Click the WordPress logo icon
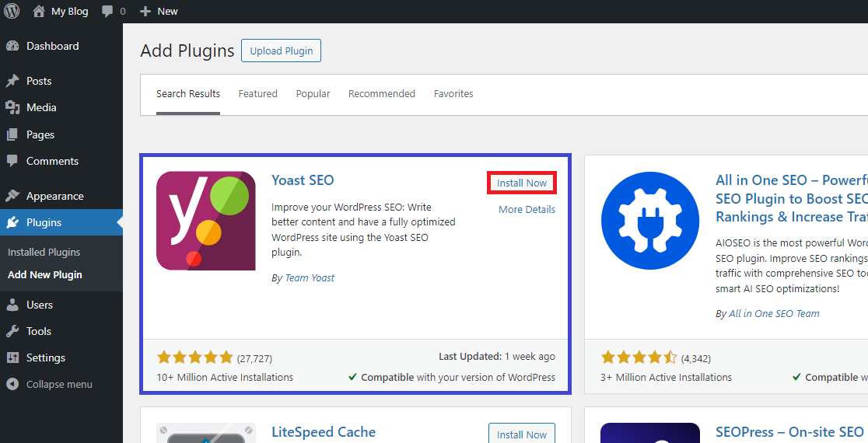868x443 pixels. click(12, 11)
